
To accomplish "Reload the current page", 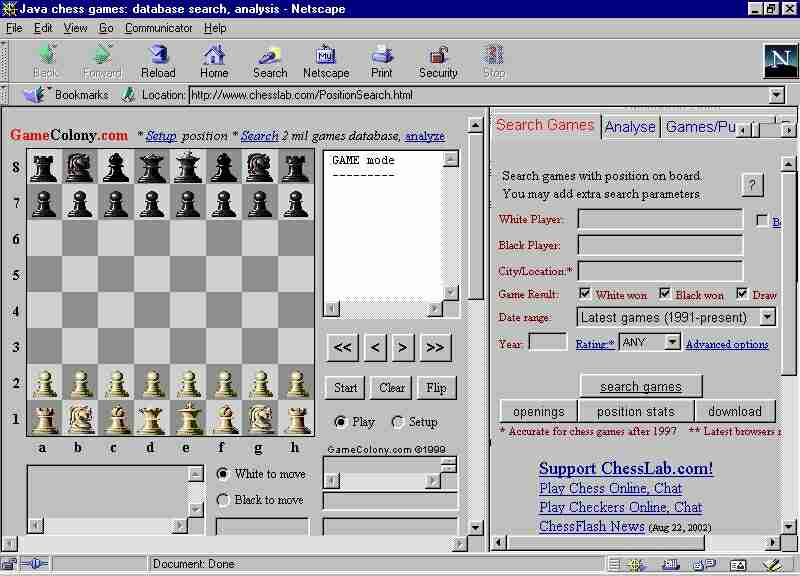I will (x=158, y=61).
